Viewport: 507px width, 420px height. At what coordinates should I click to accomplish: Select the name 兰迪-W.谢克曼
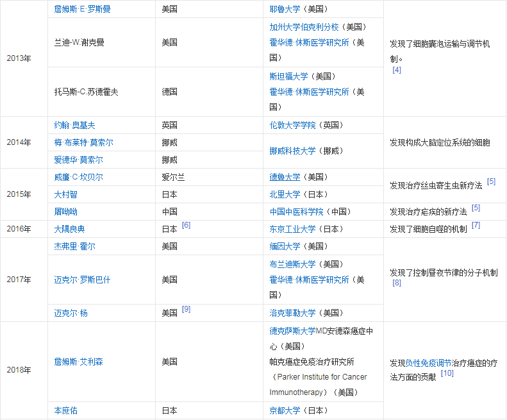(x=79, y=42)
